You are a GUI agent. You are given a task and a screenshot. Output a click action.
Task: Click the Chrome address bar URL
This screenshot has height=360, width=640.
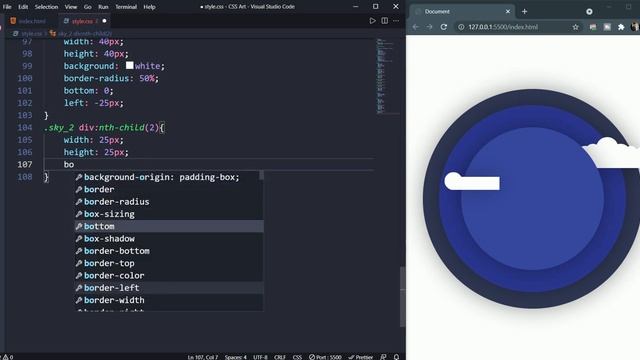click(x=503, y=27)
